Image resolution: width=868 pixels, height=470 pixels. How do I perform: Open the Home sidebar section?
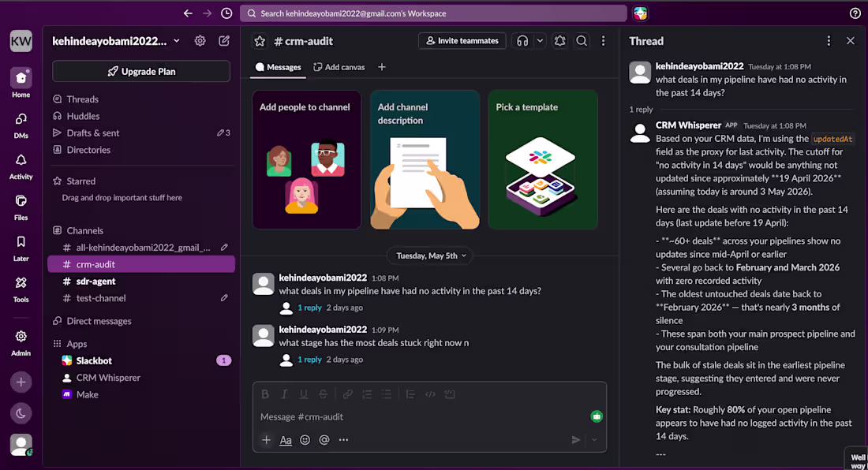21,84
